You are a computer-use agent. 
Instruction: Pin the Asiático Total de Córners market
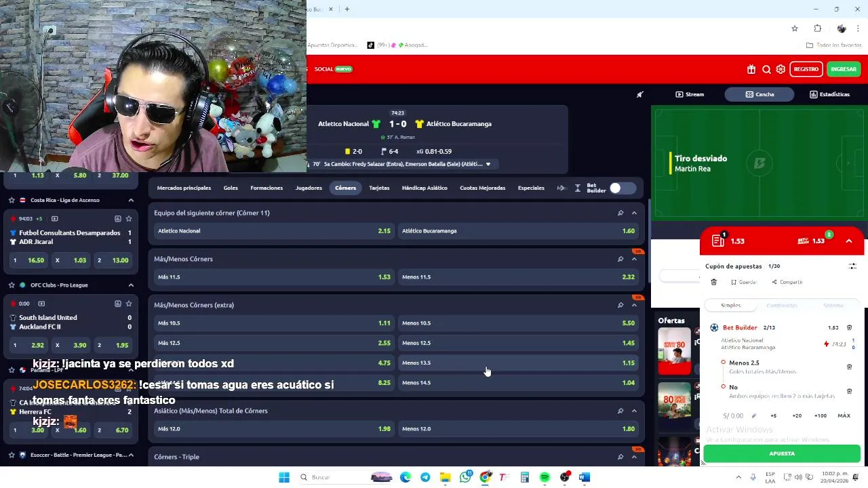pos(620,411)
